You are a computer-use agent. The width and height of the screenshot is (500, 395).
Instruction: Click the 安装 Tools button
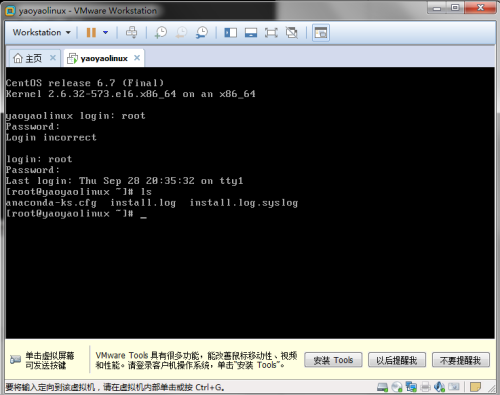(333, 360)
